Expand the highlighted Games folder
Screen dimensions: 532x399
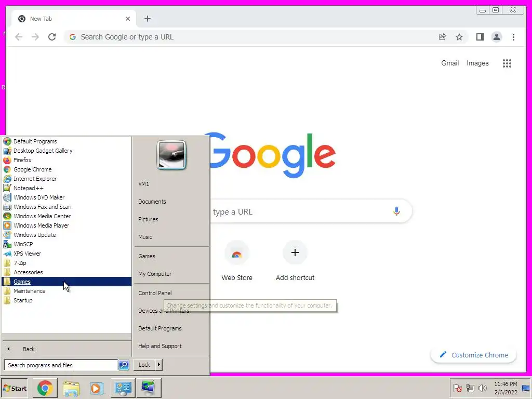(x=66, y=282)
